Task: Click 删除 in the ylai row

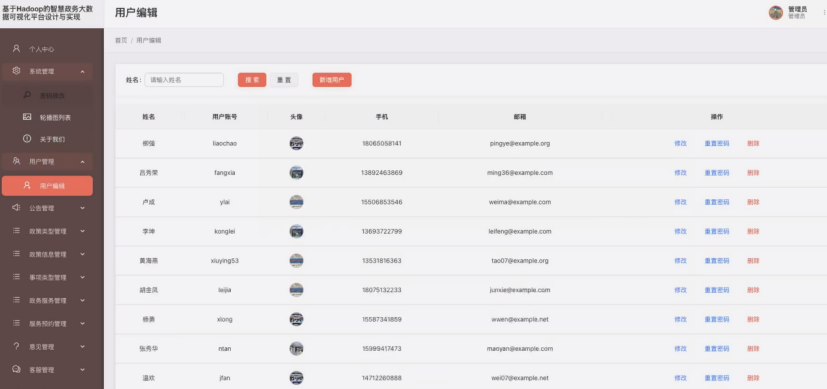Action: pos(753,202)
